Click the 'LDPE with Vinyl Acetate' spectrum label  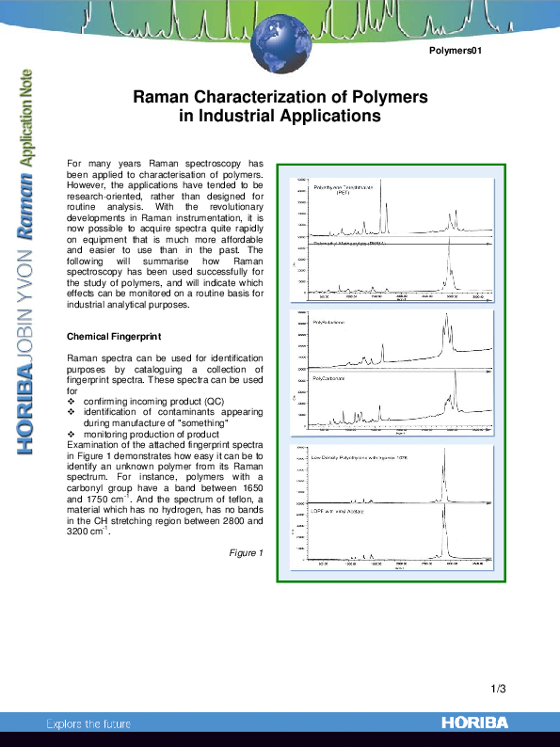[338, 511]
